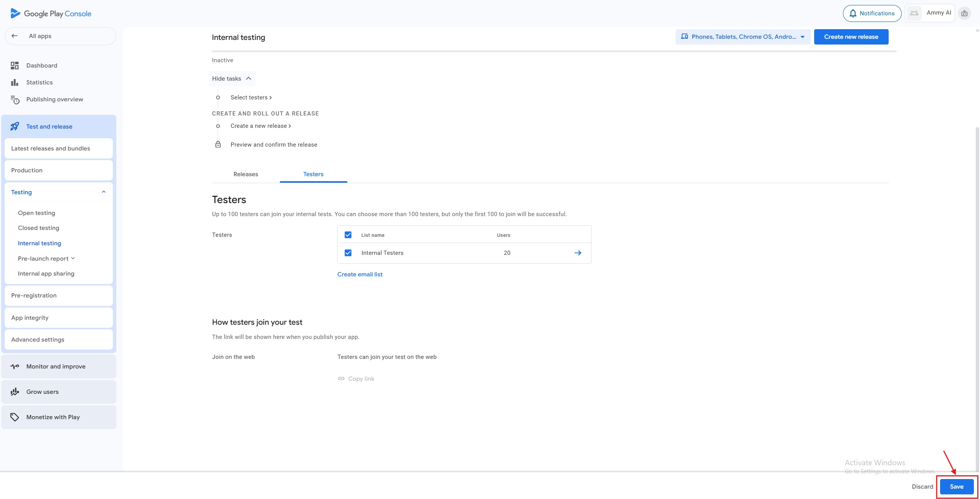
Task: Open the Dashboard icon in sidebar
Action: click(15, 66)
